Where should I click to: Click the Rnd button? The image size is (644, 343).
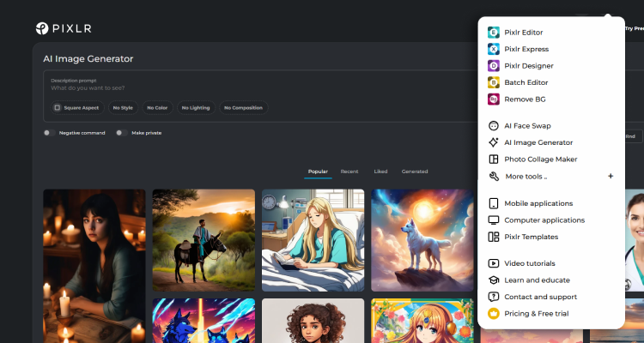click(633, 136)
